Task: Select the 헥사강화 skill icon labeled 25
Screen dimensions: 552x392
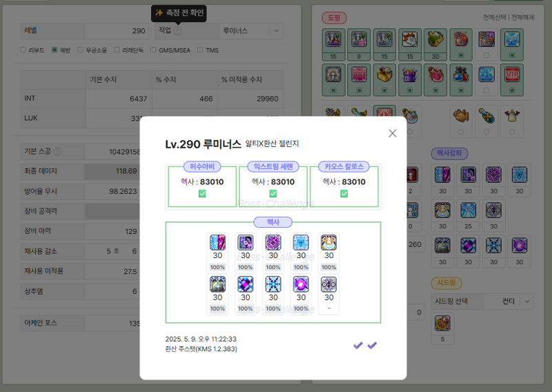Action: (468, 210)
